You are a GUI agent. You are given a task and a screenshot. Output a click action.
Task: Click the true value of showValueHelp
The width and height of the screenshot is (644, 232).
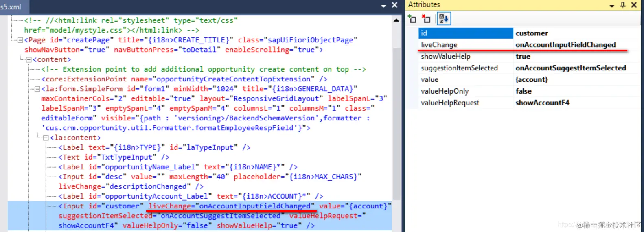pos(523,56)
